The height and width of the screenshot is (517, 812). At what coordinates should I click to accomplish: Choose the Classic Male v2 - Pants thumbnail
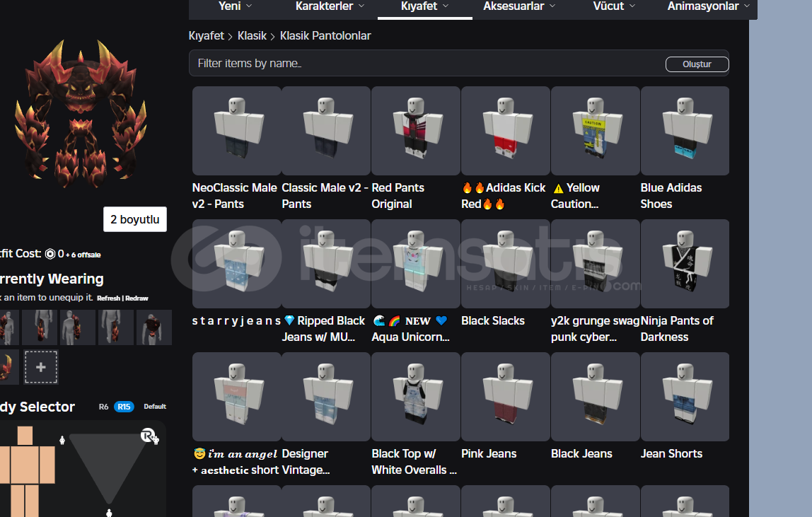pos(326,131)
